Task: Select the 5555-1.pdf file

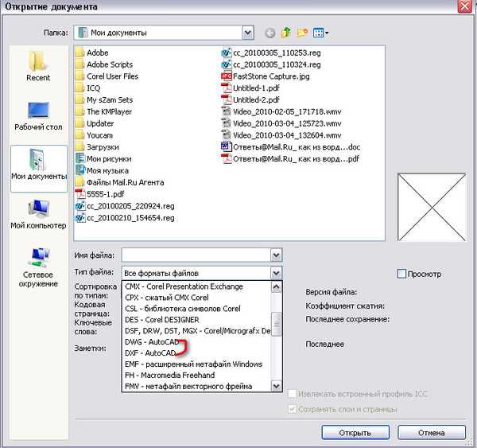Action: point(100,194)
